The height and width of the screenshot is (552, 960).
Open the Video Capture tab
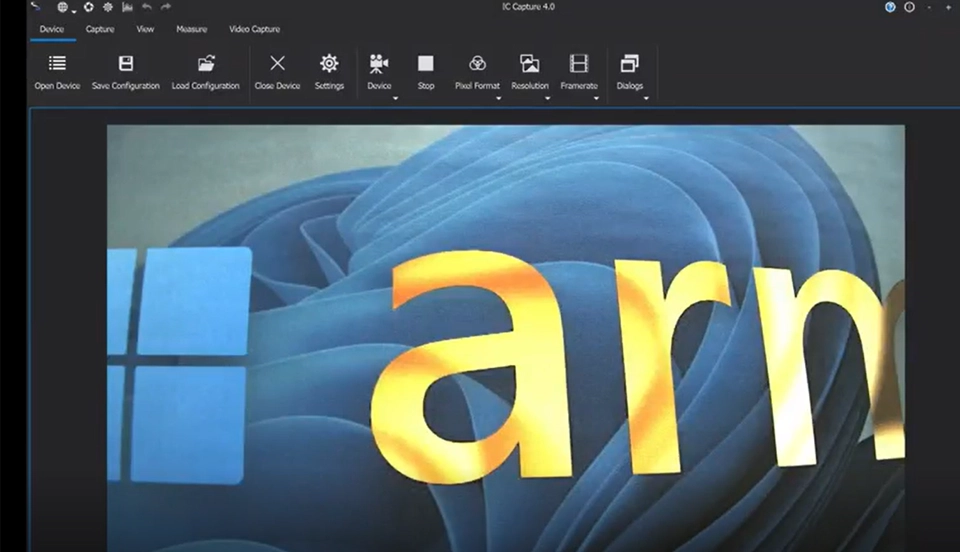click(x=254, y=29)
